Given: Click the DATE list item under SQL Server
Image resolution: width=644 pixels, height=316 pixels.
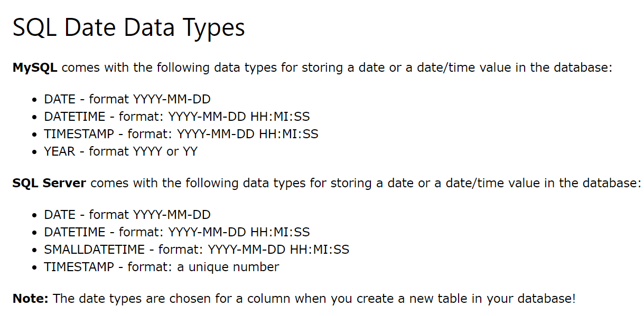Looking at the screenshot, I should coord(127,215).
